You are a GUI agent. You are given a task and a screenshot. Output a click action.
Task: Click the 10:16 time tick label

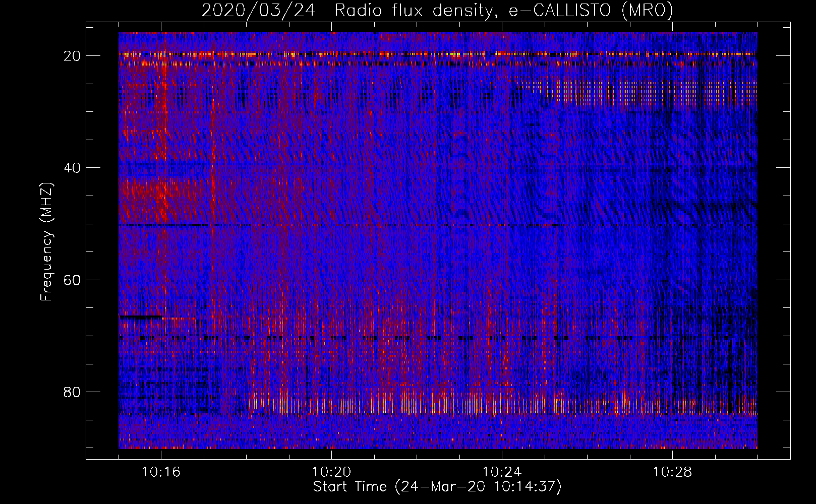coord(161,472)
